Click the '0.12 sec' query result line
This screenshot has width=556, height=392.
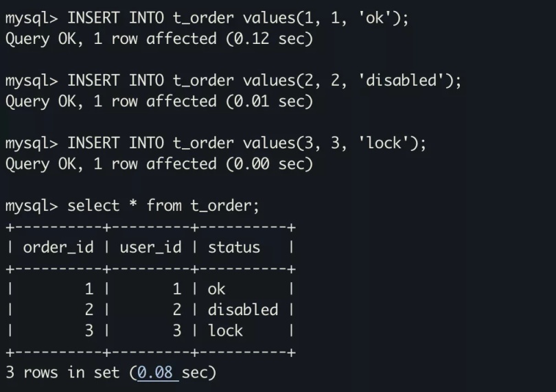159,39
